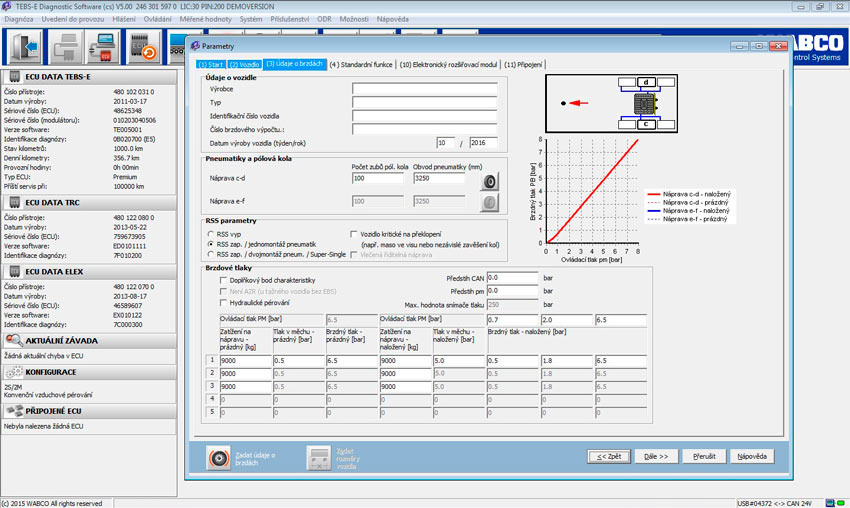Click the ECU DATA ELEX panel icon
This screenshot has height=508, width=850.
(x=15, y=271)
